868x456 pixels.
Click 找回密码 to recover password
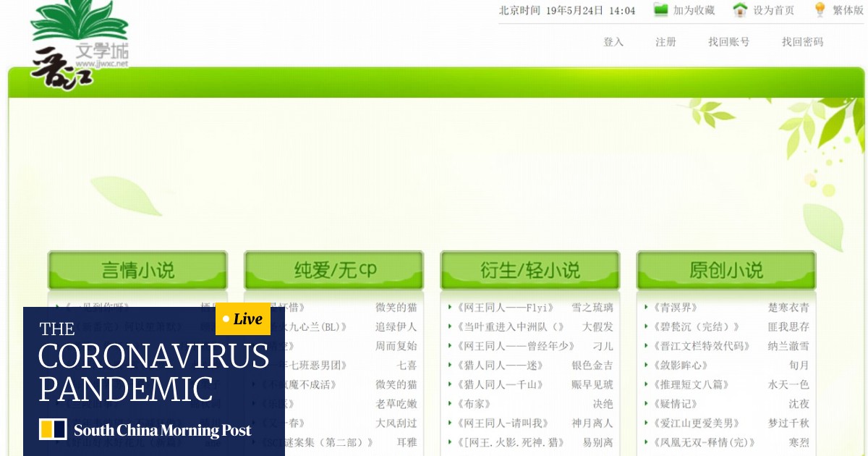(x=802, y=42)
